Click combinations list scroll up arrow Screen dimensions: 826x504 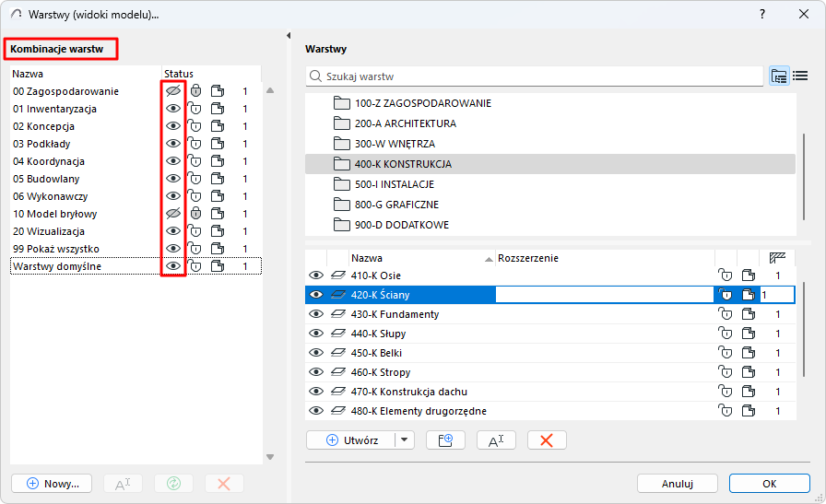(x=270, y=90)
